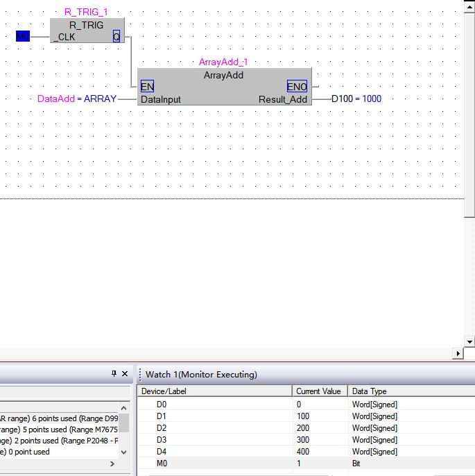This screenshot has height=476, width=475.
Task: Select the R_TRIG_1 instance name
Action: (x=86, y=12)
